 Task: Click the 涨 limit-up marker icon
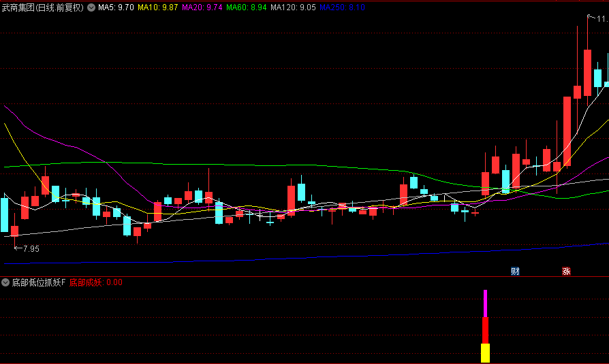[x=566, y=271]
